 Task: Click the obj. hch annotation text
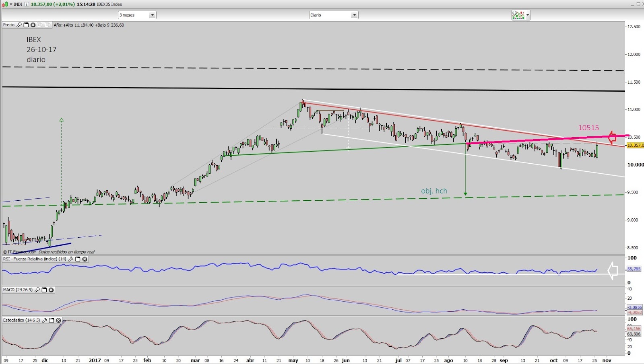coord(434,191)
